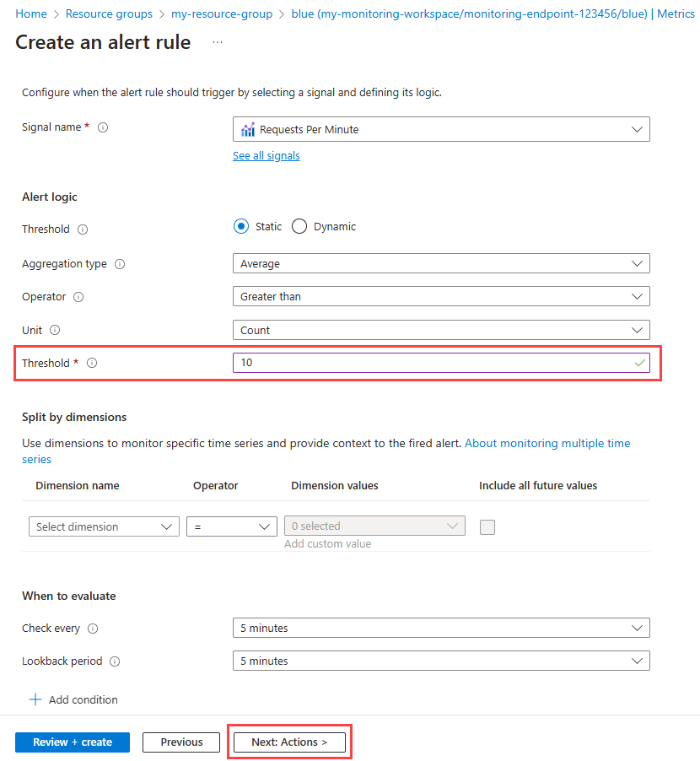This screenshot has height=761, width=700.
Task: Check Include all future values checkbox
Action: click(x=487, y=527)
